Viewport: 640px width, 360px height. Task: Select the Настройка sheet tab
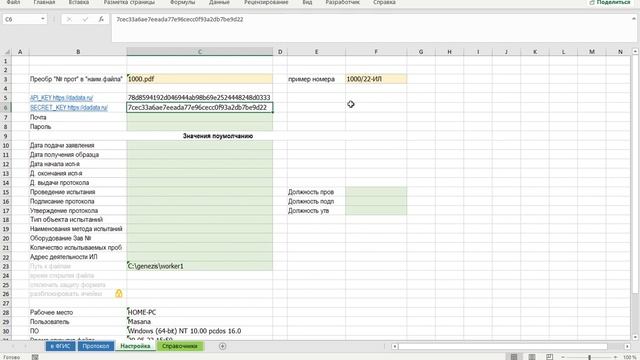(135, 346)
